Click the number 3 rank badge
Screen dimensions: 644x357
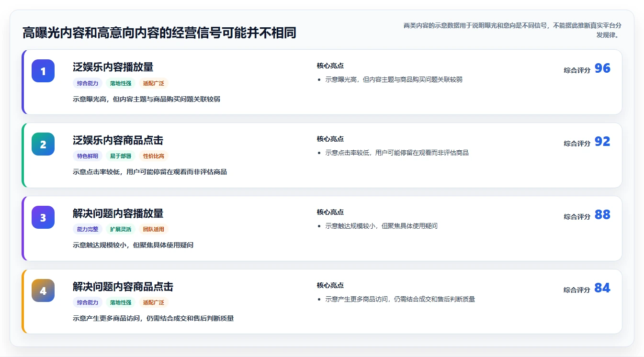click(x=43, y=217)
